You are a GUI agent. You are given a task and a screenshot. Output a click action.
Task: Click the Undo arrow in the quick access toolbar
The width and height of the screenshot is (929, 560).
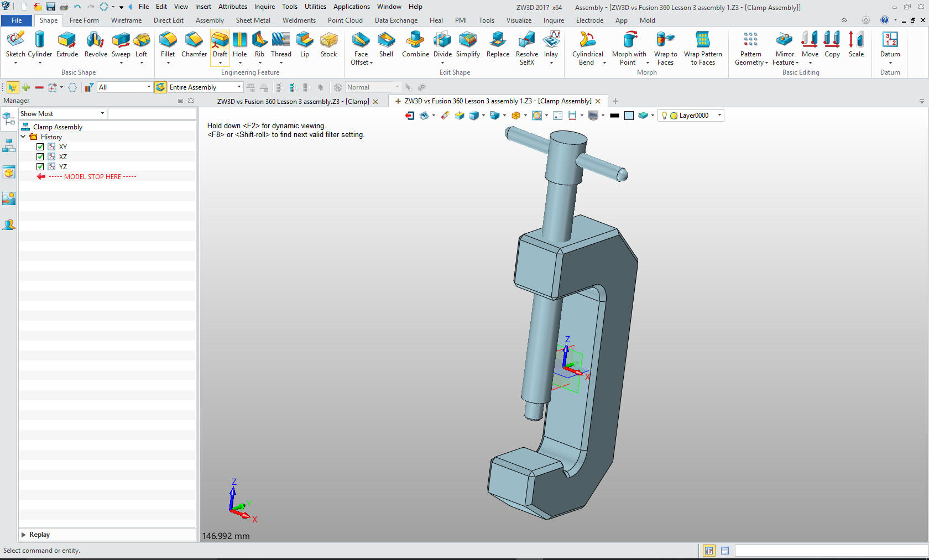[77, 7]
